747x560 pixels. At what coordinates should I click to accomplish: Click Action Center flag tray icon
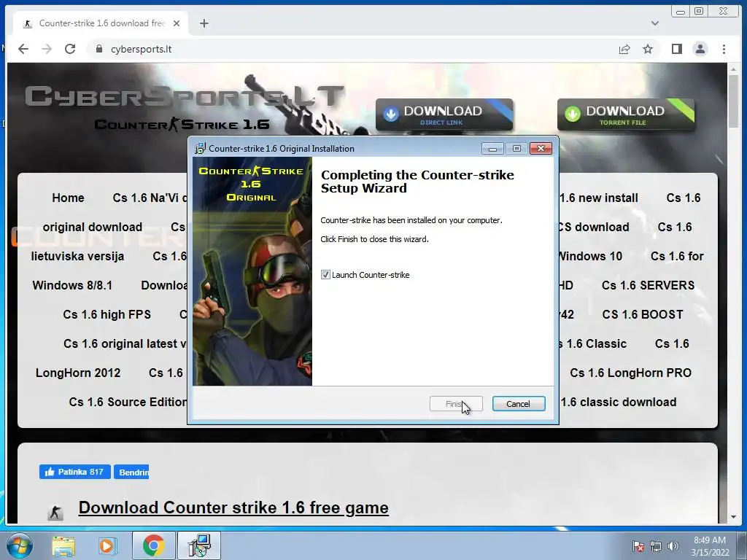click(x=638, y=546)
